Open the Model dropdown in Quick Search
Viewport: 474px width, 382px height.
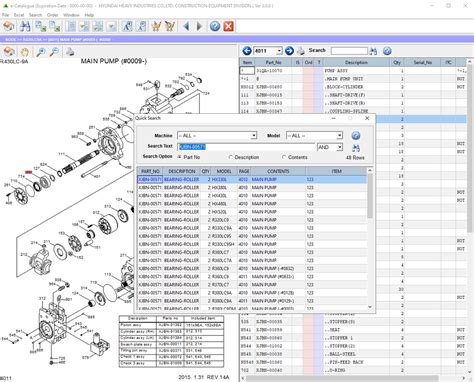tap(339, 136)
